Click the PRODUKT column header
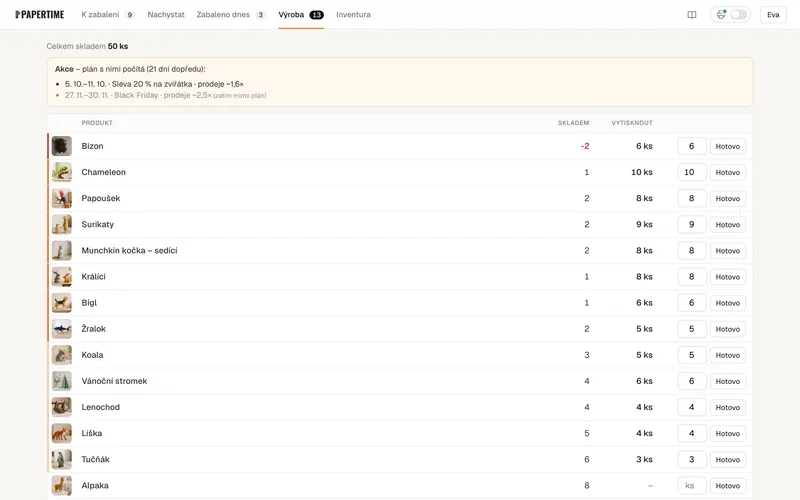Image resolution: width=800 pixels, height=500 pixels. point(97,123)
